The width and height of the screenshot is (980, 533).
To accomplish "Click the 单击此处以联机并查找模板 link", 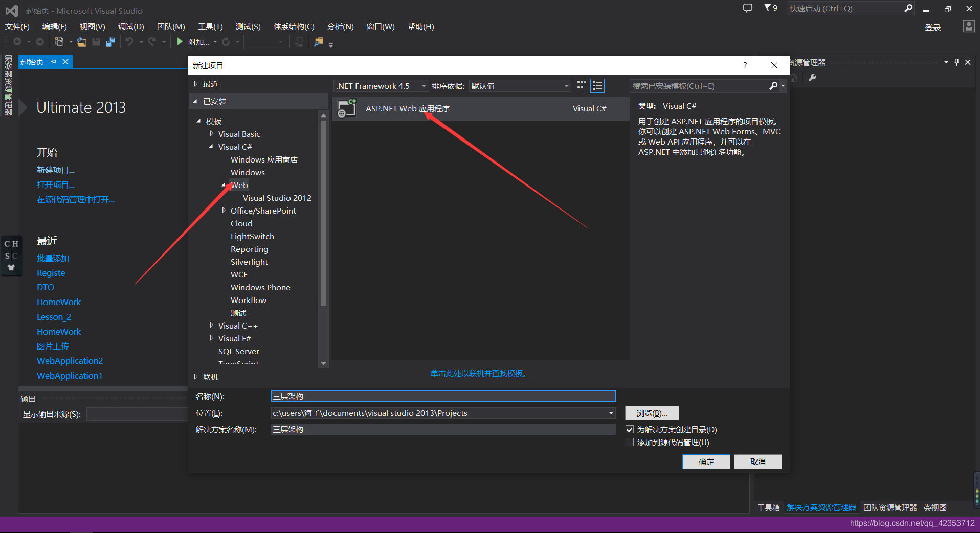I will tap(480, 374).
